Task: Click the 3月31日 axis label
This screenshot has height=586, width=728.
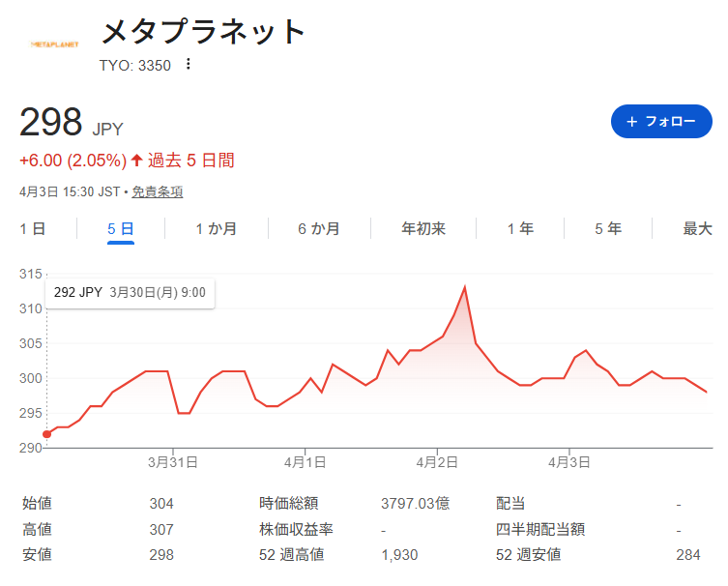Action: tap(173, 462)
